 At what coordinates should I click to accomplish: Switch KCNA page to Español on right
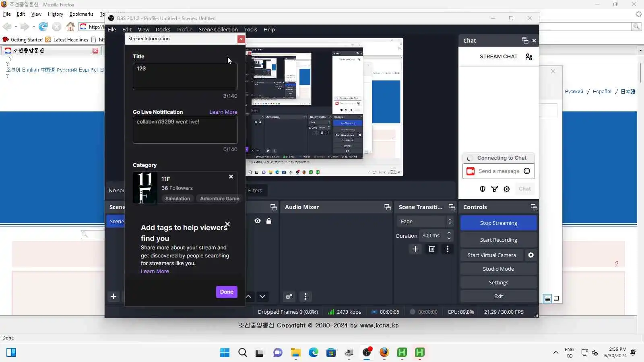tap(602, 92)
